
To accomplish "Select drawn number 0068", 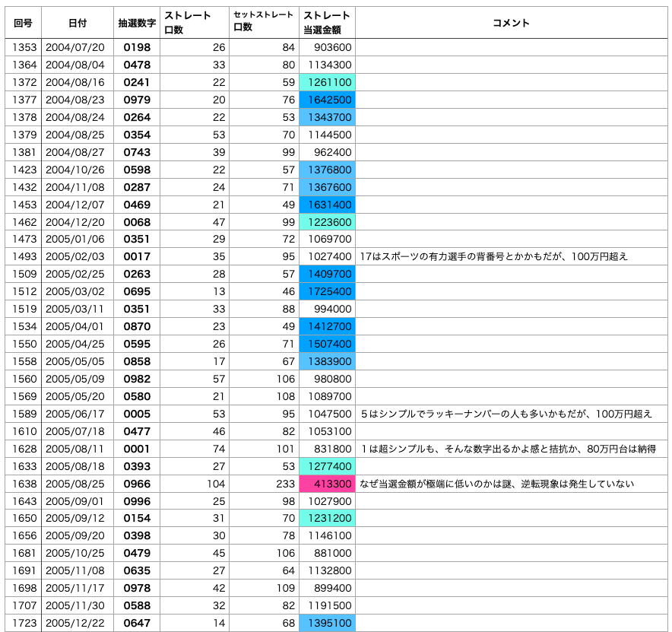I will [137, 222].
